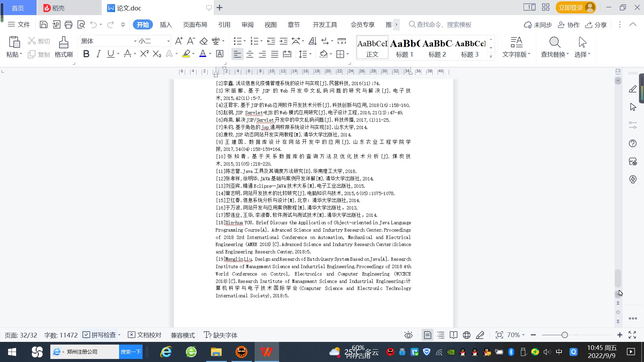Enter full screen mode icon
Image resolution: width=644 pixels, height=362 pixels.
tap(632, 335)
